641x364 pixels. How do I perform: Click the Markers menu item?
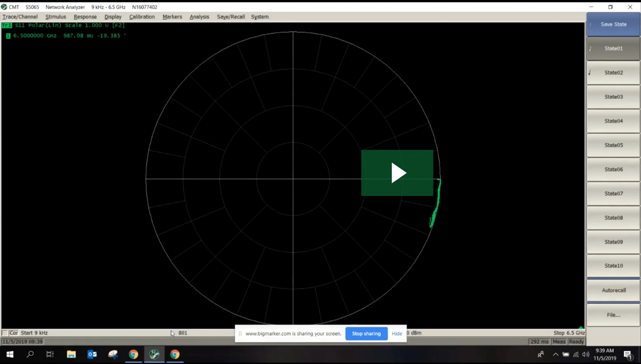coord(172,17)
